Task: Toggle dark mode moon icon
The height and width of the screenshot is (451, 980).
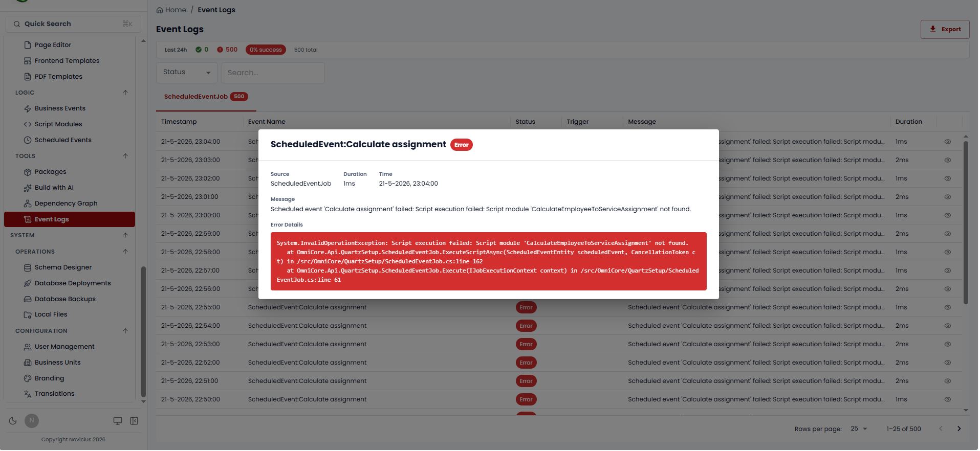Action: 13,421
